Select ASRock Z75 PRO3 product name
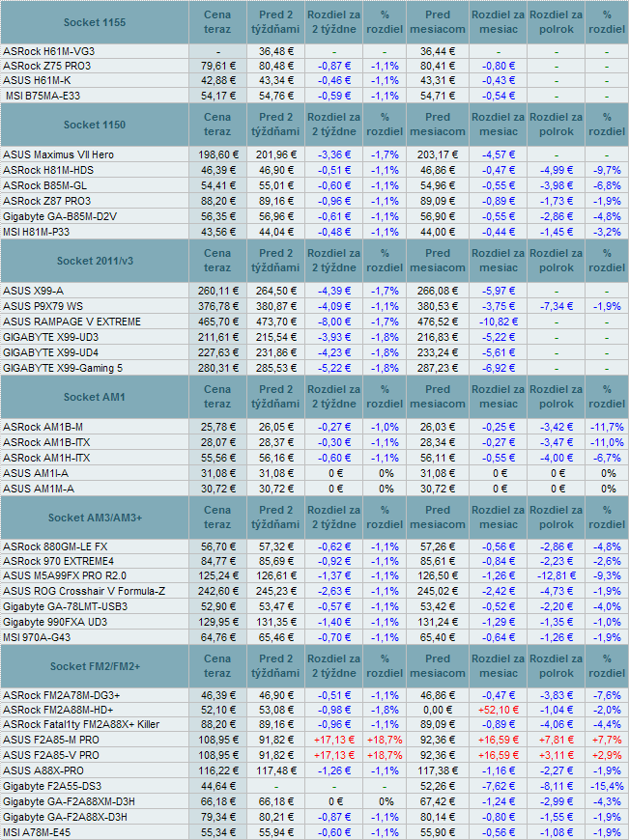This screenshot has width=629, height=840. click(46, 66)
